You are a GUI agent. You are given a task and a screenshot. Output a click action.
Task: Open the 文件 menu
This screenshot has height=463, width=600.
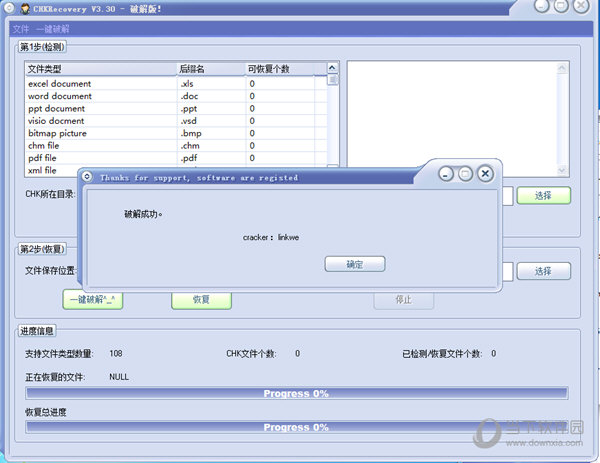coord(21,29)
